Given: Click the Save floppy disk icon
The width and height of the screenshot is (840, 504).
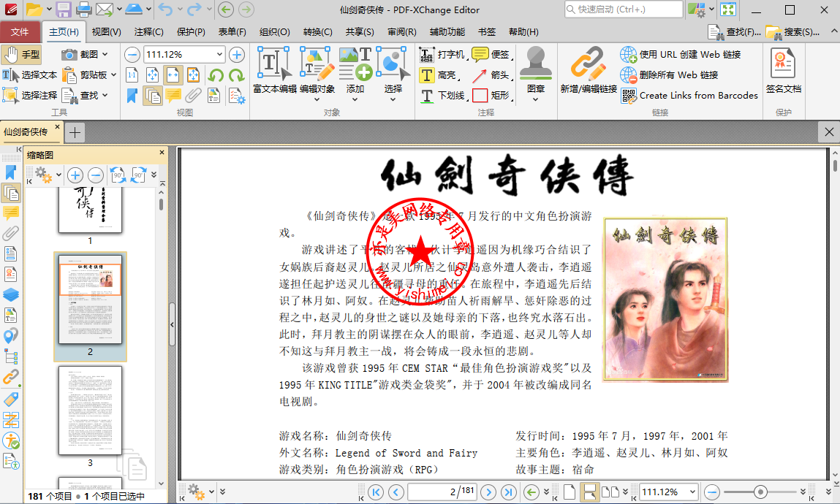Looking at the screenshot, I should 63,9.
